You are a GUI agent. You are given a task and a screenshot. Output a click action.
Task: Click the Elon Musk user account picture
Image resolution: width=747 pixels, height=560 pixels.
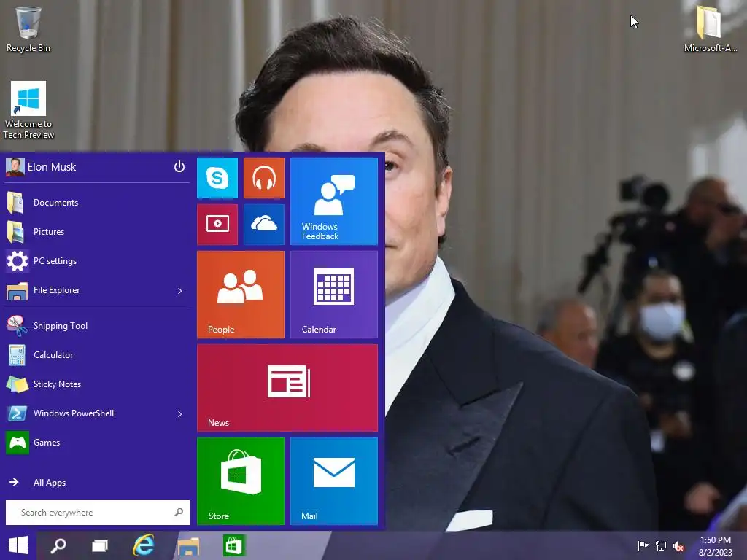[x=15, y=167]
